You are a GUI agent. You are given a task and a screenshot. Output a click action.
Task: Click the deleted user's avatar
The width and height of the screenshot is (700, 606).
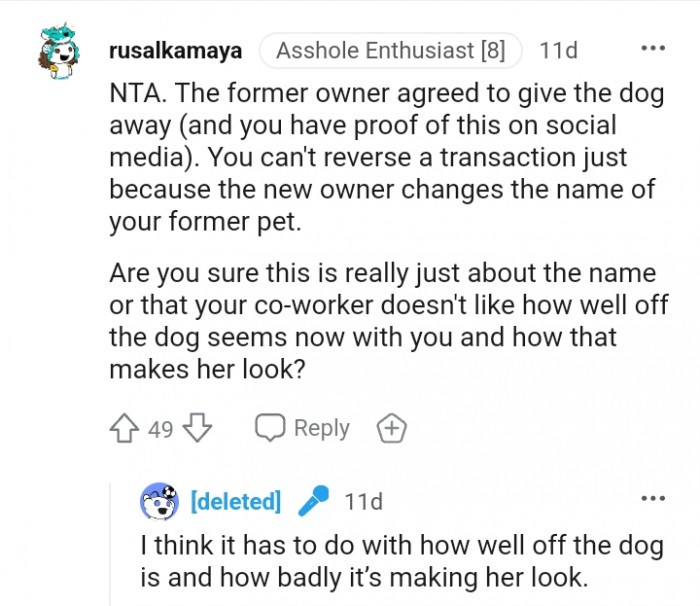pyautogui.click(x=160, y=501)
